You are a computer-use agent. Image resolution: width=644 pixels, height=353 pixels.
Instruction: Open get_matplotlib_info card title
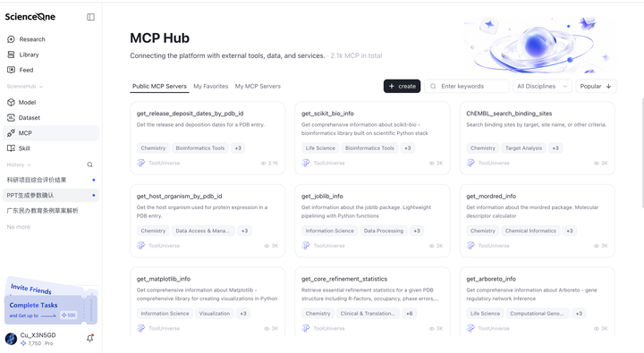click(x=164, y=279)
